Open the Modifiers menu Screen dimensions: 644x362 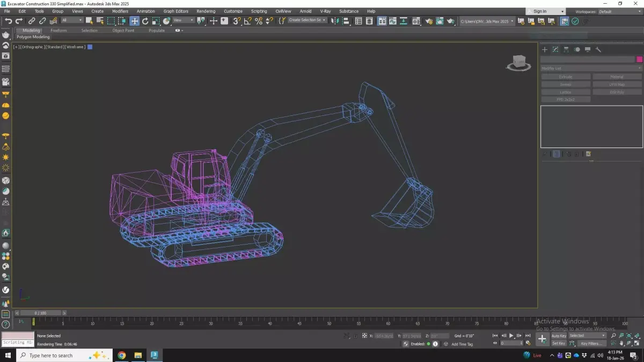pyautogui.click(x=120, y=11)
